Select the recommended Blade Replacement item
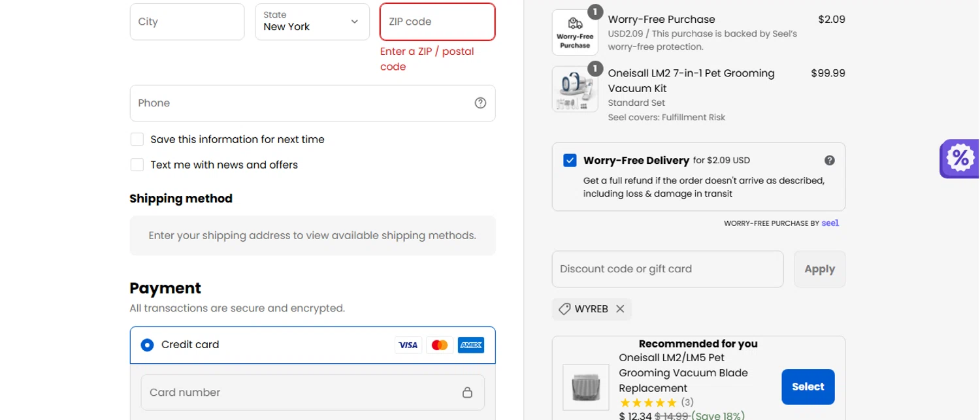 pos(808,387)
